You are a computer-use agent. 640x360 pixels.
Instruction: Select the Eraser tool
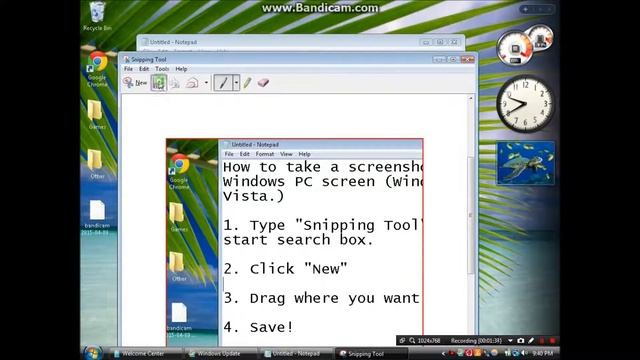tap(263, 83)
